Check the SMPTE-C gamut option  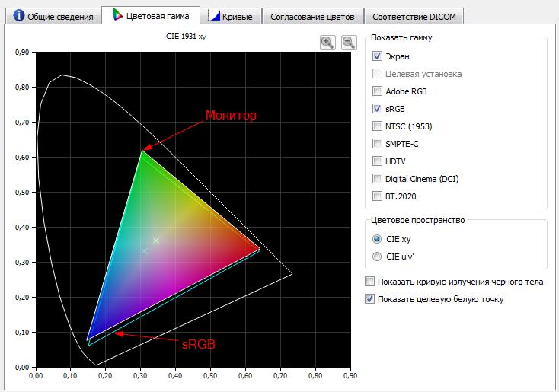click(x=377, y=143)
